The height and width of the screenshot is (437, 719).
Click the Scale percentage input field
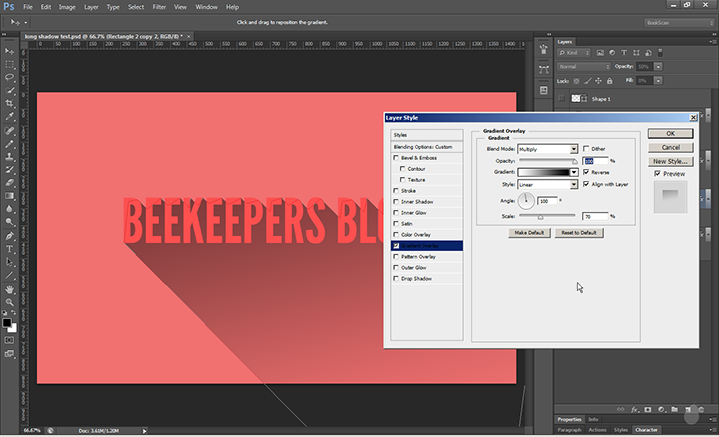595,216
